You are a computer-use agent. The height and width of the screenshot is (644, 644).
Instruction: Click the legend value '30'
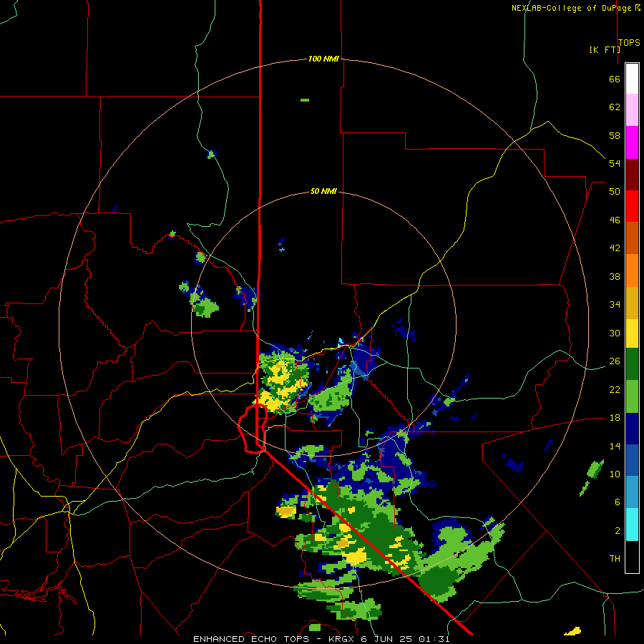tap(615, 333)
